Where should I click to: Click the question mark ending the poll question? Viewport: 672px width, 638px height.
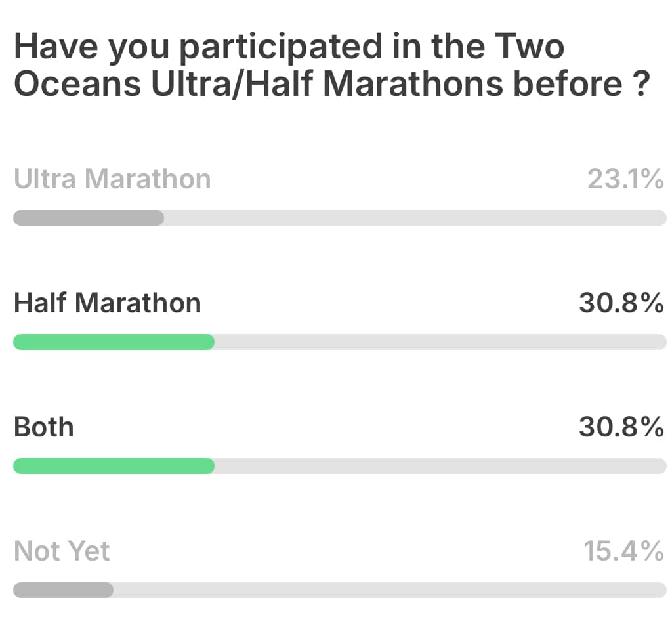642,83
